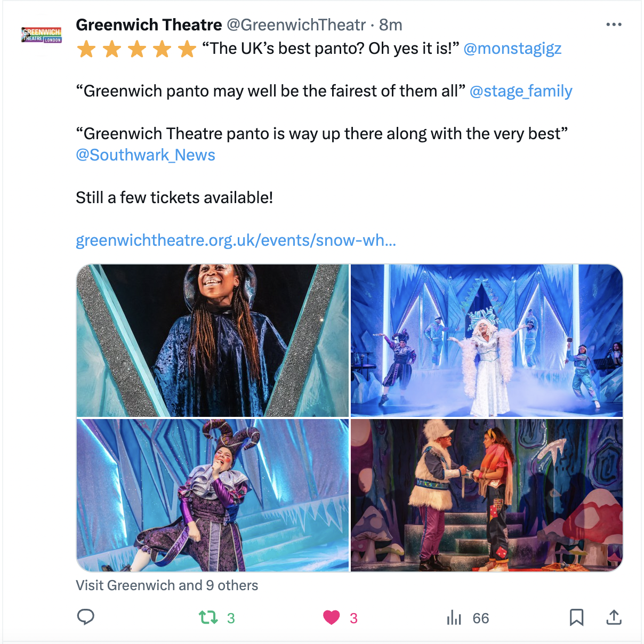The width and height of the screenshot is (644, 644).
Task: Open the @stage_family mention
Action: click(521, 91)
